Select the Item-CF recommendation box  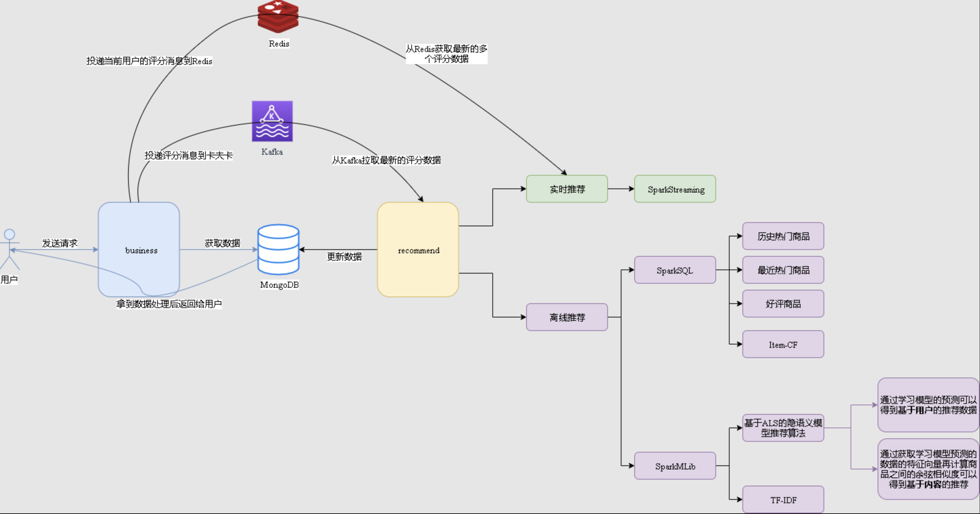[784, 343]
